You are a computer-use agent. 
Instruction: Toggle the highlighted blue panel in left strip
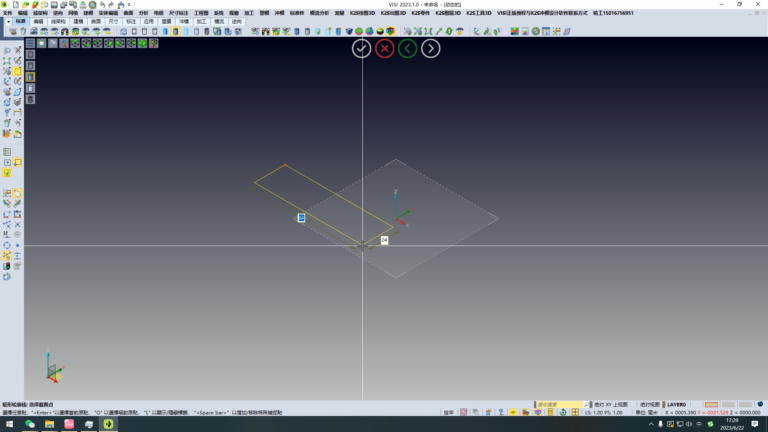click(x=30, y=77)
